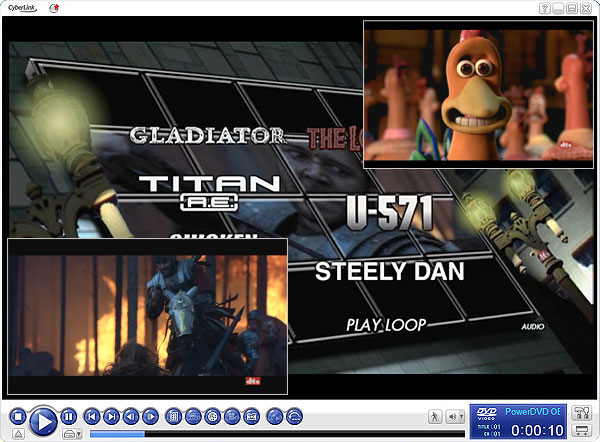Image resolution: width=600 pixels, height=442 pixels.
Task: Choose PLAY LOOP in the DVD menu
Action: pyautogui.click(x=386, y=325)
